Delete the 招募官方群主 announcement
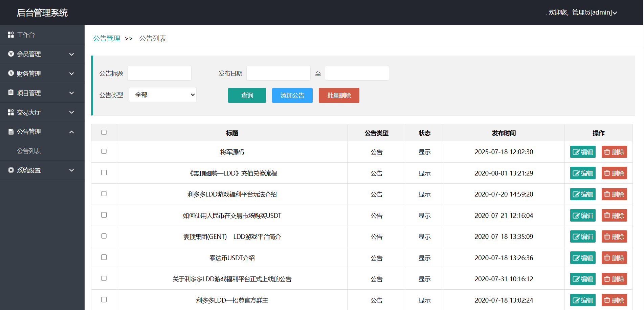The image size is (644, 310). point(614,300)
